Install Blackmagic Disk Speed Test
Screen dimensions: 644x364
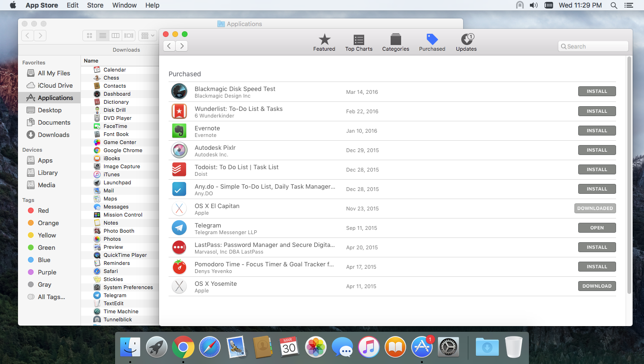coord(597,91)
